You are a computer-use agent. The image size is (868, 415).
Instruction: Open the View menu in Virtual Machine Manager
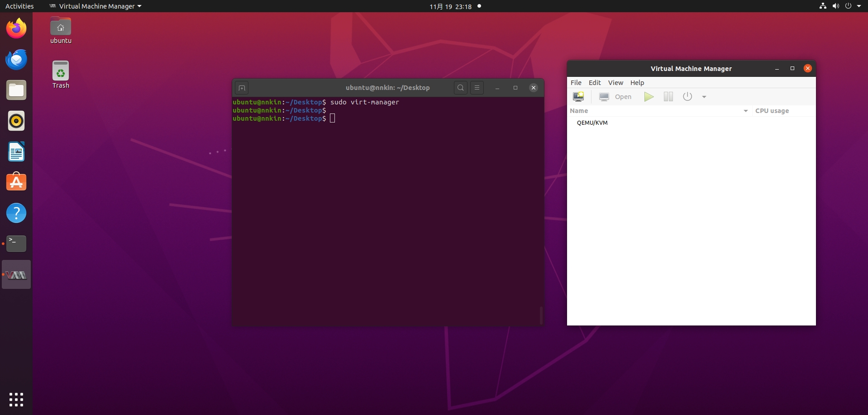[615, 83]
